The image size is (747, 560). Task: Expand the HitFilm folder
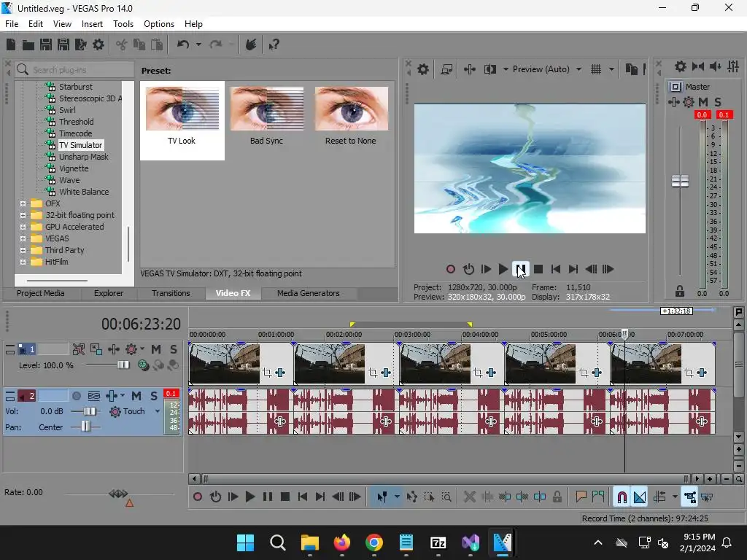pos(23,262)
